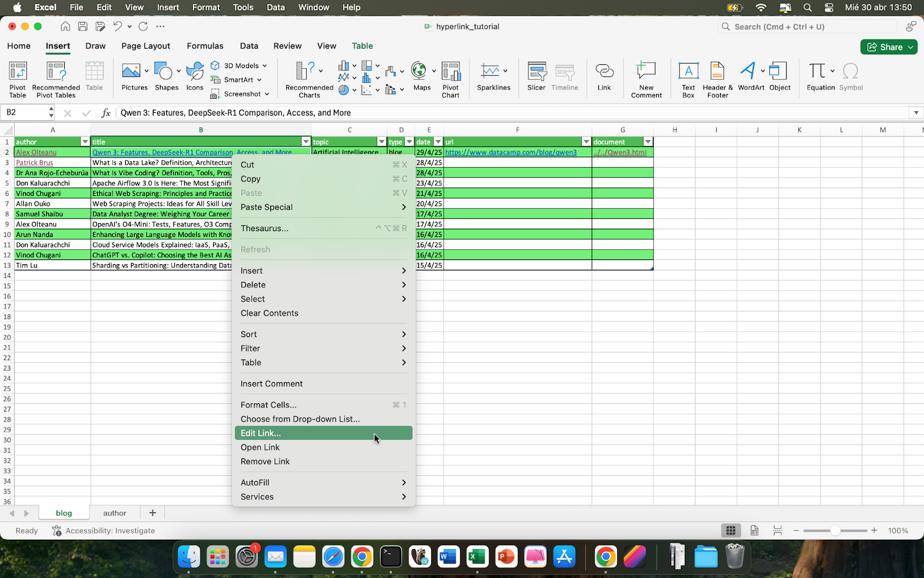Insert a Pivot Chart
The width and height of the screenshot is (924, 578).
pos(450,79)
